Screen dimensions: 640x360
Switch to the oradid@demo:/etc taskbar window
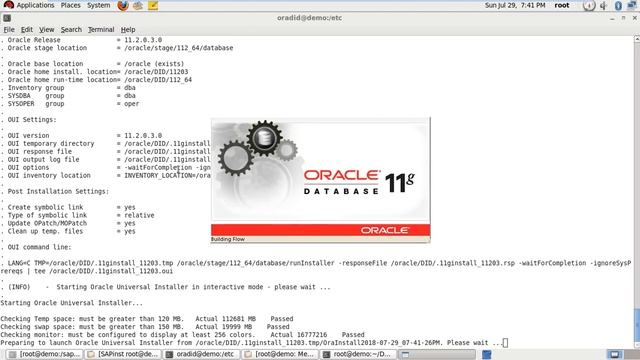click(x=202, y=354)
